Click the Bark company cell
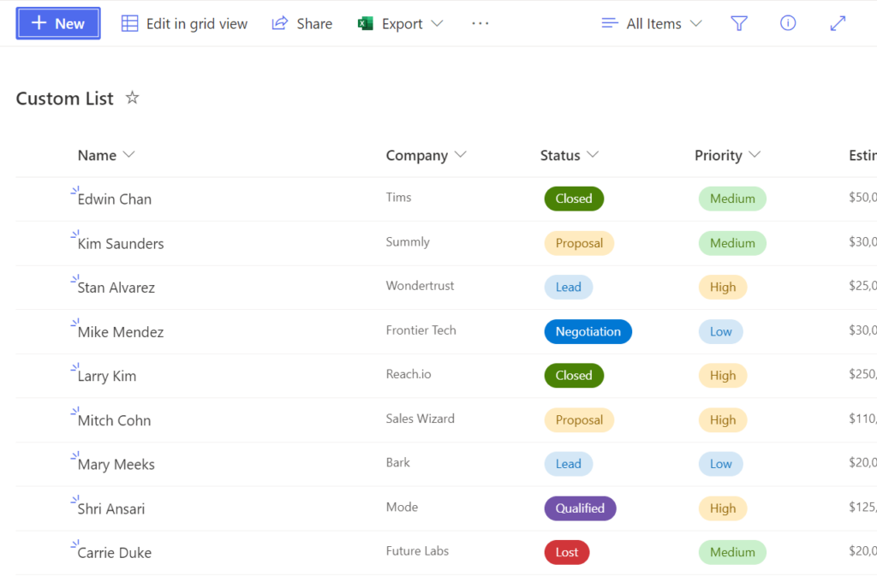 [397, 462]
